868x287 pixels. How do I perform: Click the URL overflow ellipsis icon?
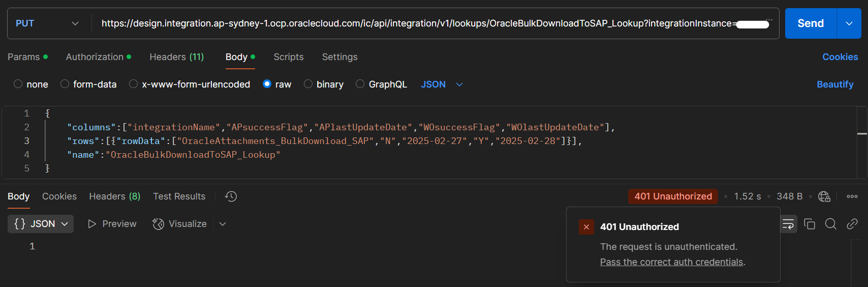[x=769, y=20]
